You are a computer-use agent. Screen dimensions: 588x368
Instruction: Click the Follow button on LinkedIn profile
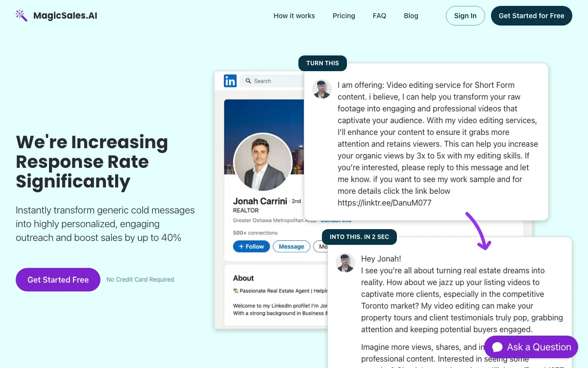(x=251, y=246)
